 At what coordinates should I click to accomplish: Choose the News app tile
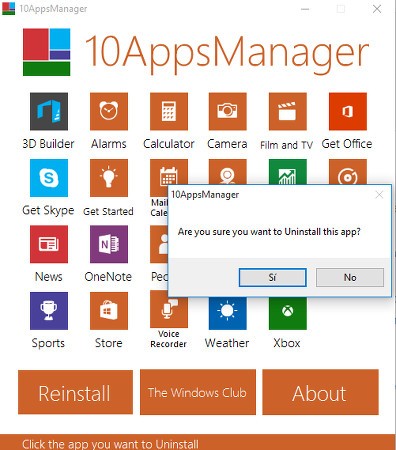[x=49, y=244]
